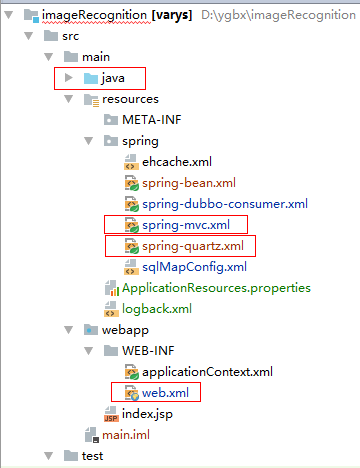Screen dimensions: 360x468
Task: Select the web.xml file name
Action: click(x=166, y=393)
